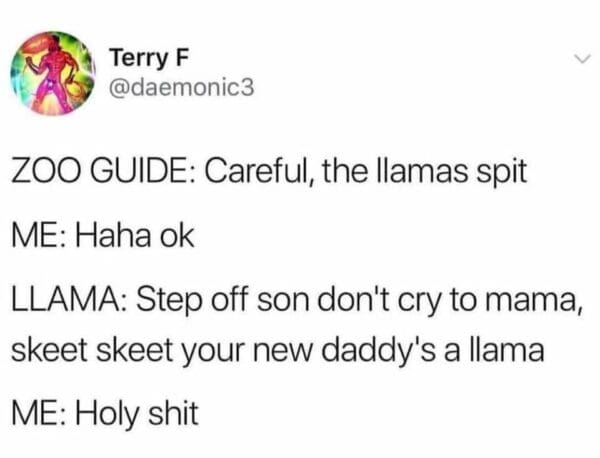Click the word 'Careful,' in the tweet
The height and width of the screenshot is (458, 600).
pos(259,172)
